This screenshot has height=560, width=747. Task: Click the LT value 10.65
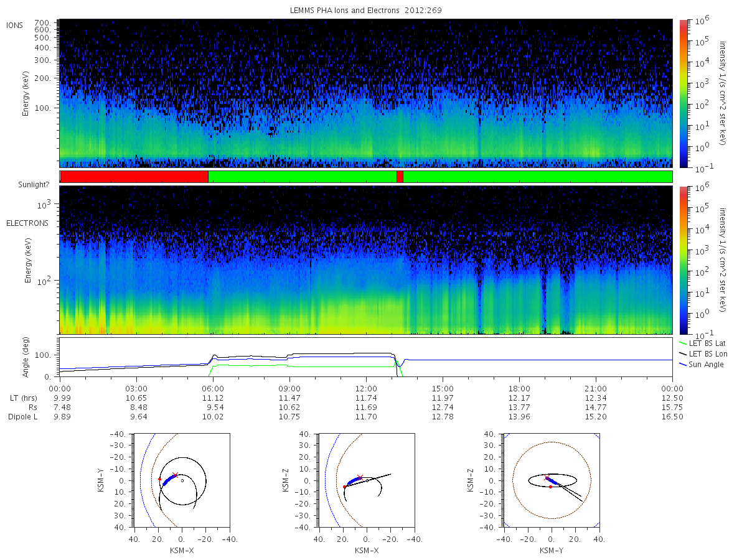coord(136,398)
